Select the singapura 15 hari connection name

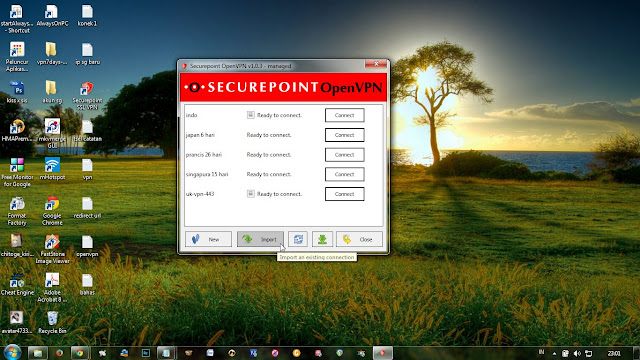[207, 174]
